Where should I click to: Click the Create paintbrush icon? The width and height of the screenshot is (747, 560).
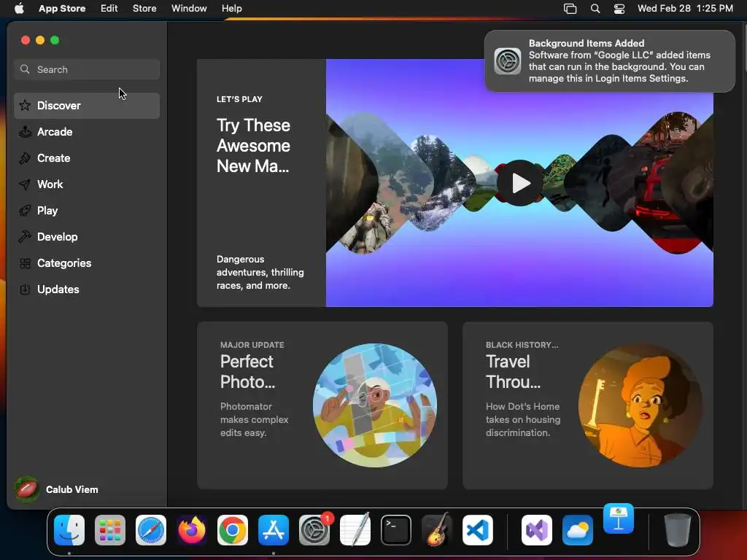[25, 158]
